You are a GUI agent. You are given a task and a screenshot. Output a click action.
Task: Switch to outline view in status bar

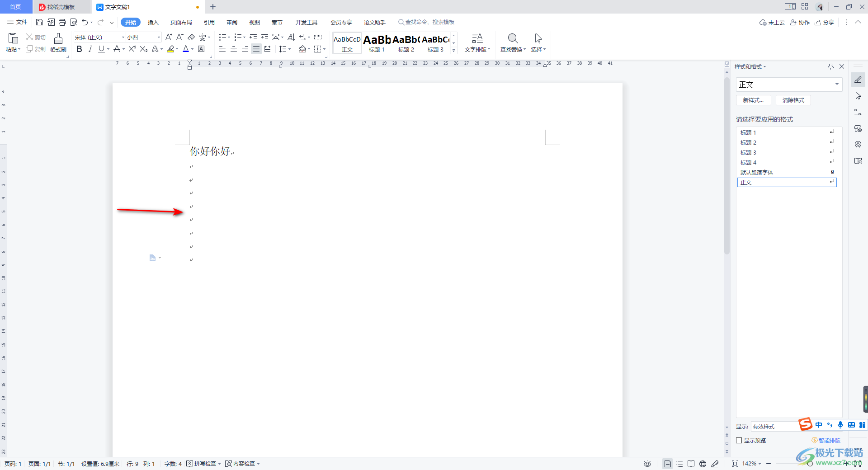pyautogui.click(x=679, y=464)
